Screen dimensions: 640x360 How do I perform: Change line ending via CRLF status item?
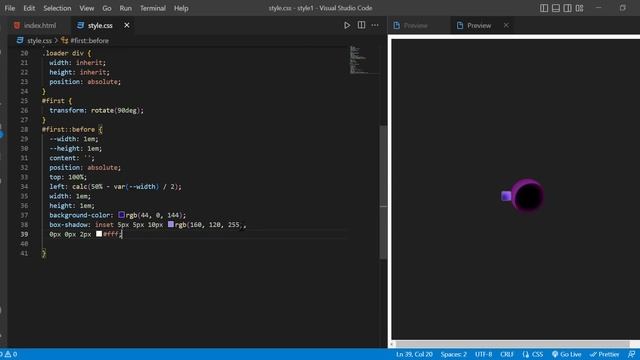click(x=507, y=354)
